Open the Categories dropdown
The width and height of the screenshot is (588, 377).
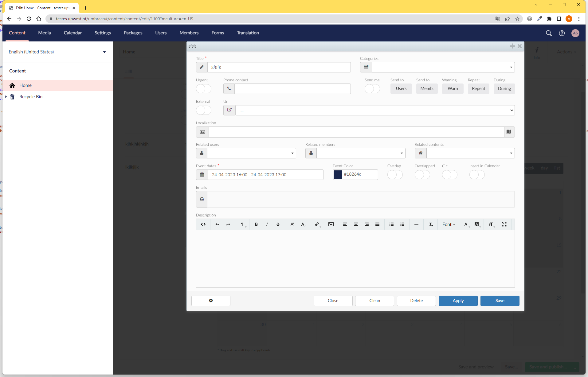[x=443, y=67]
